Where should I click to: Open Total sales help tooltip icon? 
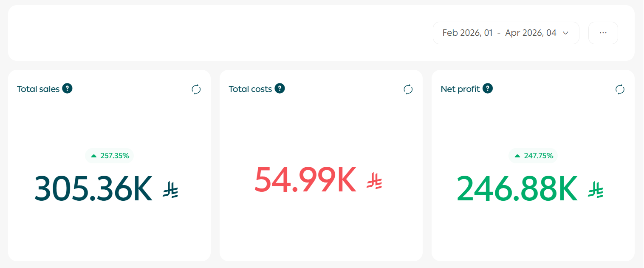(x=67, y=88)
